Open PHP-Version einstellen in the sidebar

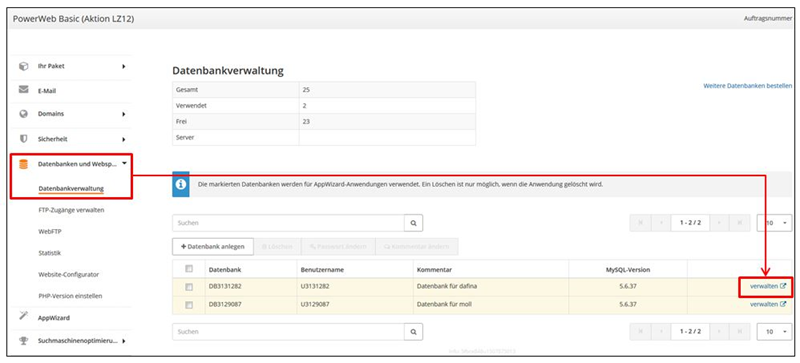click(70, 296)
